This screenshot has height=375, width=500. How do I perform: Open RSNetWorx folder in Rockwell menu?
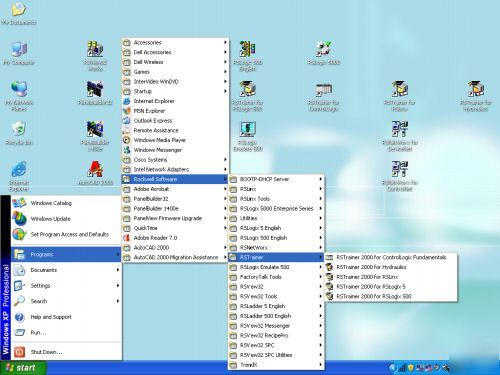pos(276,247)
